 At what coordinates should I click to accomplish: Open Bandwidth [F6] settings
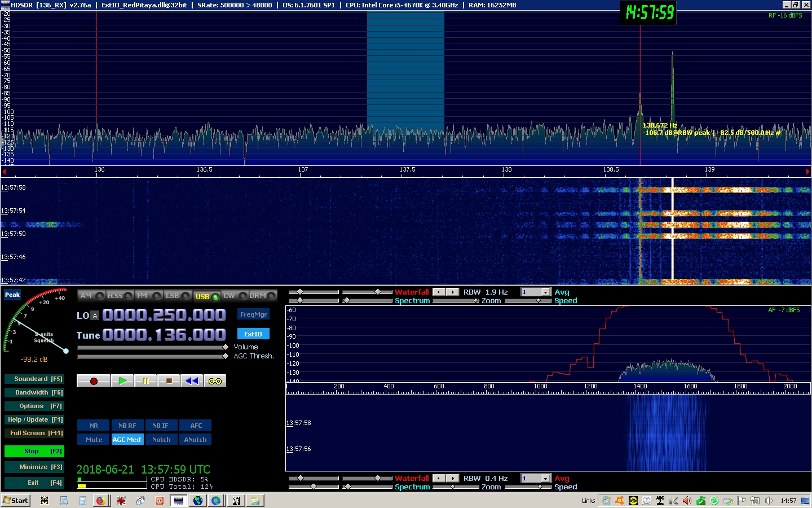tap(34, 392)
